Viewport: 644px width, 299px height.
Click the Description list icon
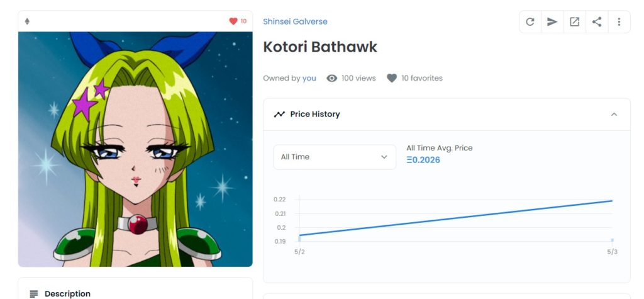click(x=34, y=293)
